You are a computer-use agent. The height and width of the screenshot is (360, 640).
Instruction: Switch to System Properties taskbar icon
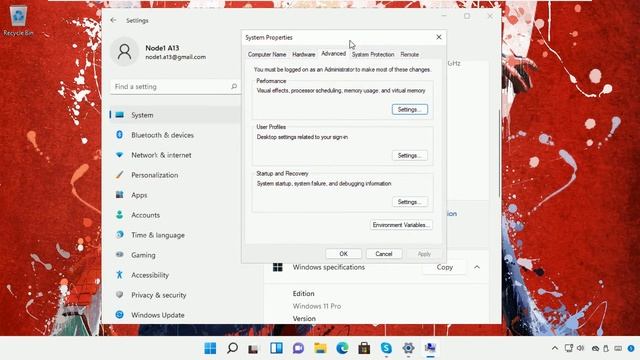(430, 348)
